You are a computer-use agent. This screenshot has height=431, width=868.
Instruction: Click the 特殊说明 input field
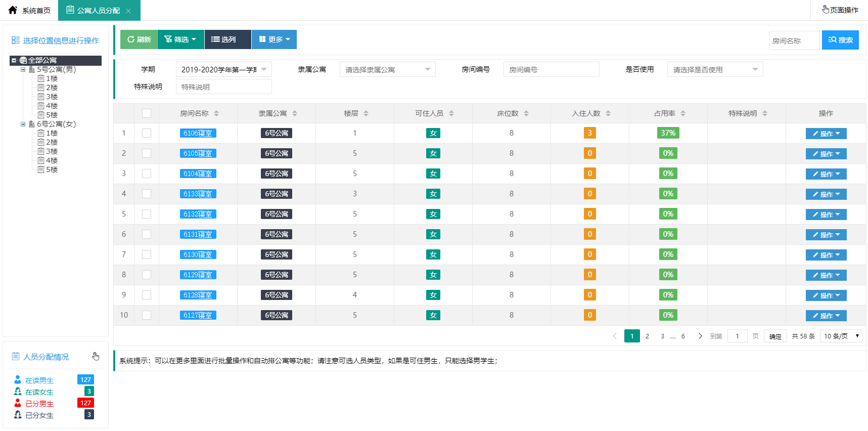pos(224,87)
